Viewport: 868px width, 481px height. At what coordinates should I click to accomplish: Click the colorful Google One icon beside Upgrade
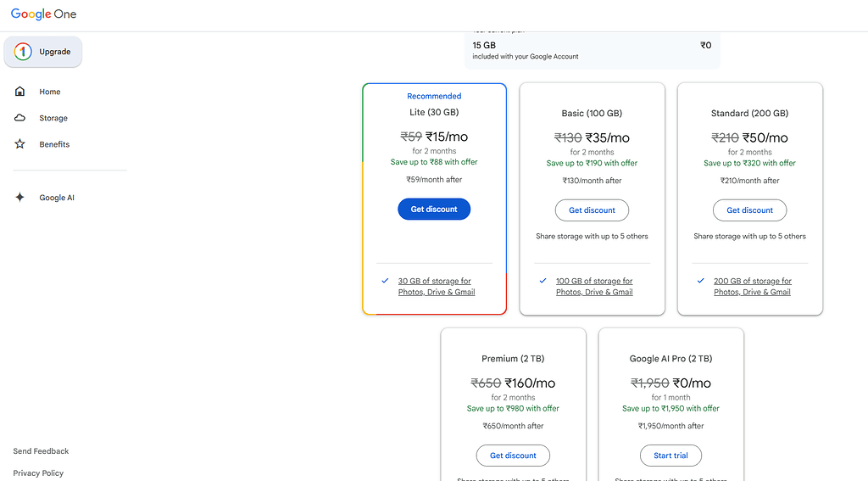pos(23,52)
